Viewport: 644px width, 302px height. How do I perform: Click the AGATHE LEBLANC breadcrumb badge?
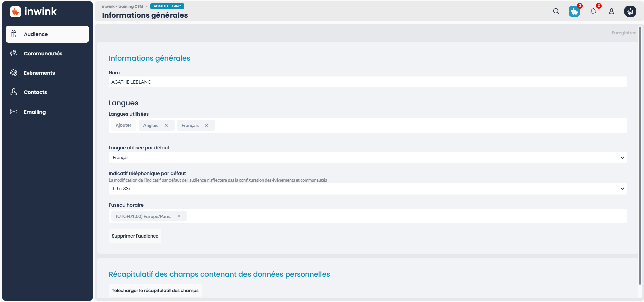167,6
